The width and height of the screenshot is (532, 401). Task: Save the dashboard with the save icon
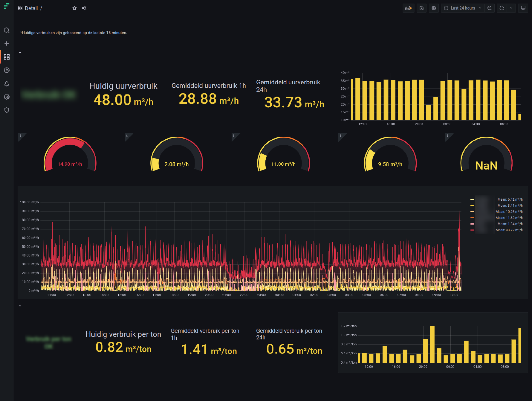421,8
